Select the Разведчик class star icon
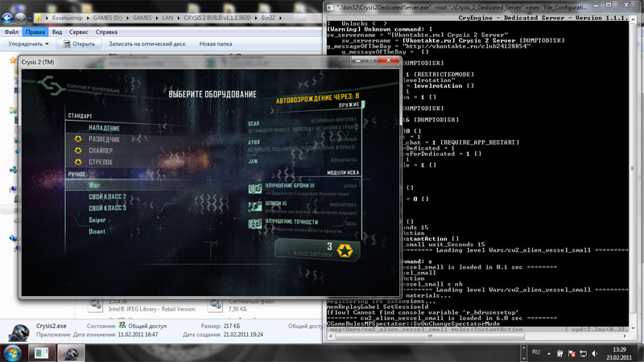The height and width of the screenshot is (362, 644). point(78,139)
